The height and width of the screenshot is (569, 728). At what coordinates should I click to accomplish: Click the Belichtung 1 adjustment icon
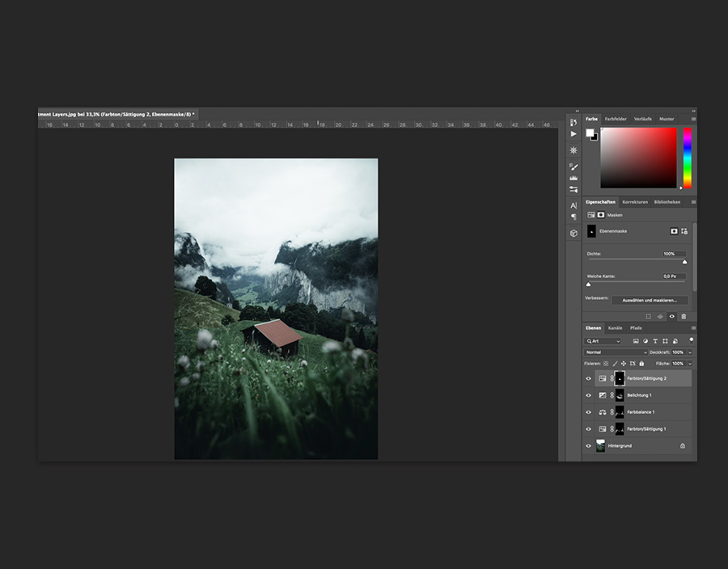click(603, 395)
